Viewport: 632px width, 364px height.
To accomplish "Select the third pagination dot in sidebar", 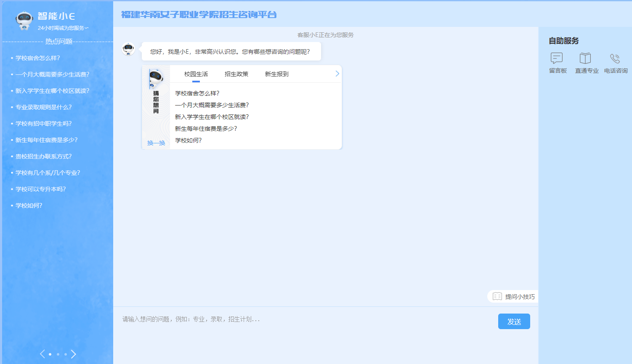I will coord(66,354).
